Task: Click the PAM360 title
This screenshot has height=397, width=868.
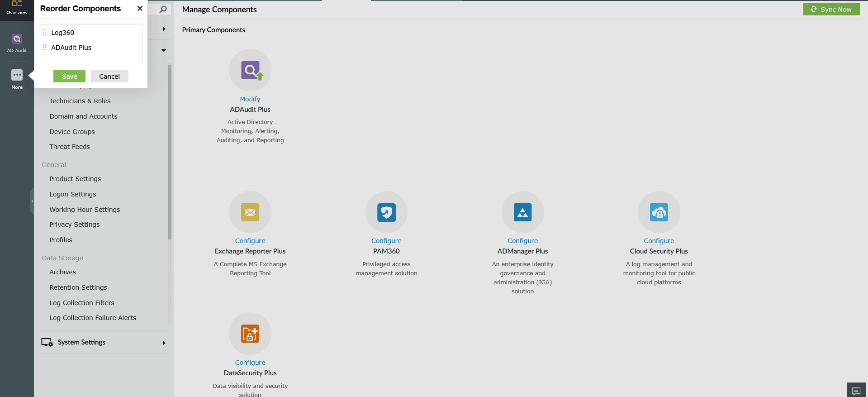Action: (x=386, y=251)
